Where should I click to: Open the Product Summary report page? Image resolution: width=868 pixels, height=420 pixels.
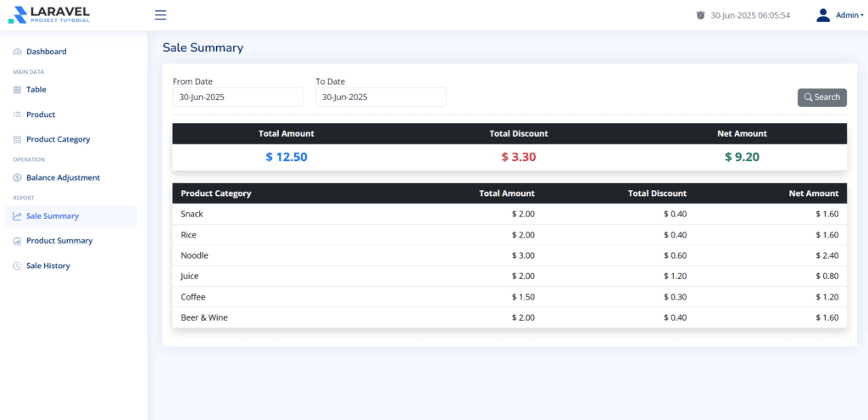pos(58,241)
